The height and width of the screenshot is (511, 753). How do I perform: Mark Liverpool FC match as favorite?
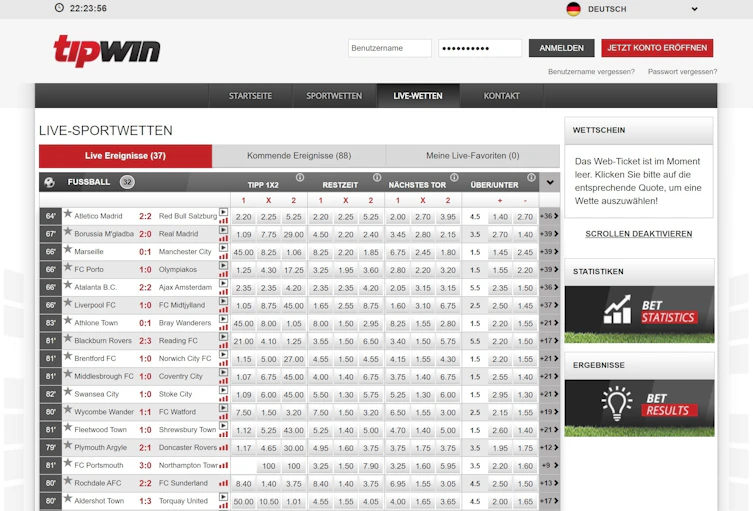(x=68, y=304)
